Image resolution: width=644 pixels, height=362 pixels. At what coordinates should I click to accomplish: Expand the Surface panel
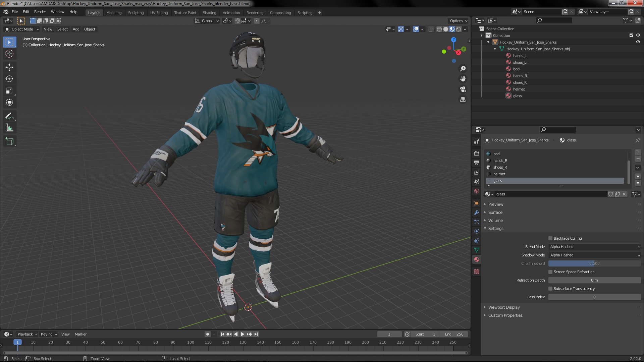coord(495,213)
